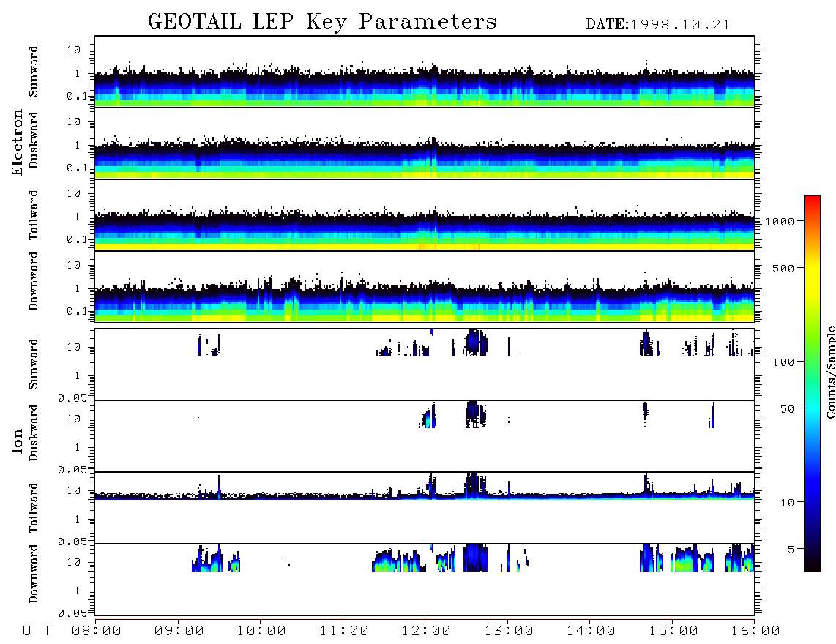Click the 'GEOTAIL LEP Key Parameters' title

322,22
